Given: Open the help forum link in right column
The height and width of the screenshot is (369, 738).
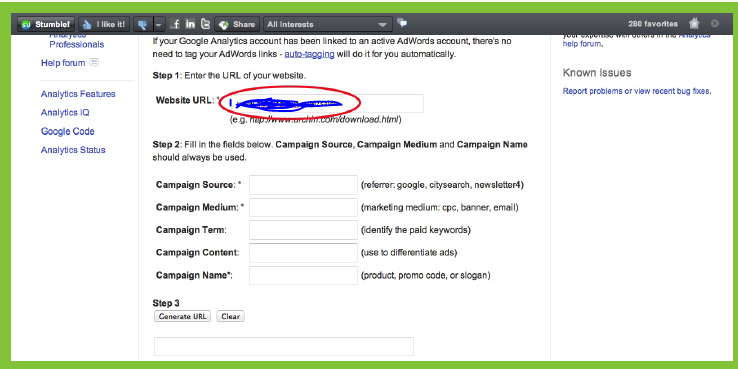Looking at the screenshot, I should (581, 44).
